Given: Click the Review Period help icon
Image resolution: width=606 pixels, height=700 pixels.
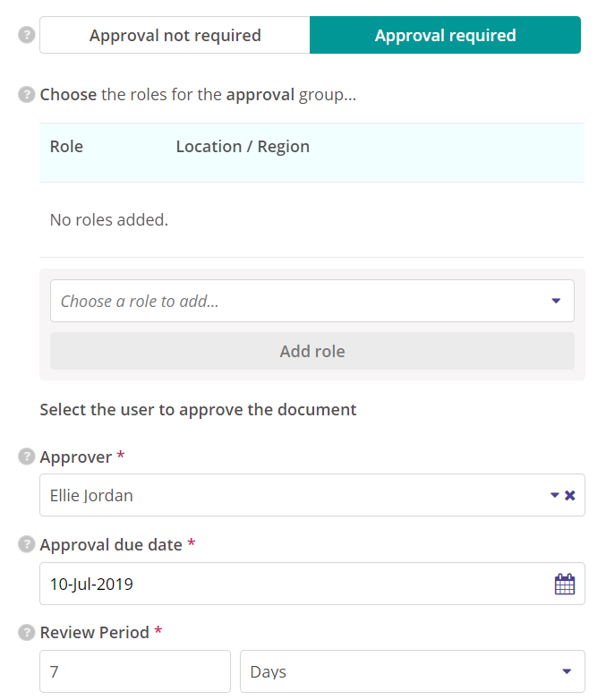Looking at the screenshot, I should (x=28, y=632).
